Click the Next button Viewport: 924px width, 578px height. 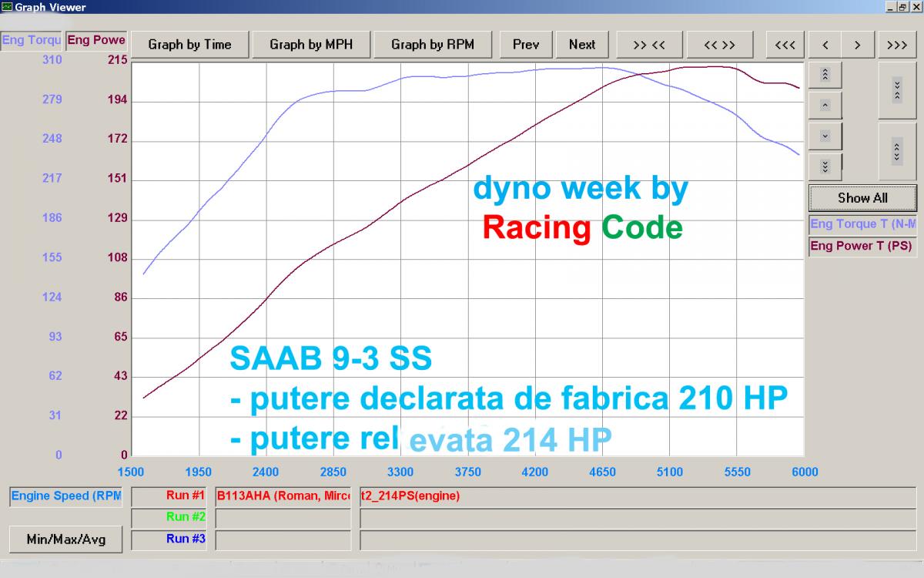click(x=582, y=45)
